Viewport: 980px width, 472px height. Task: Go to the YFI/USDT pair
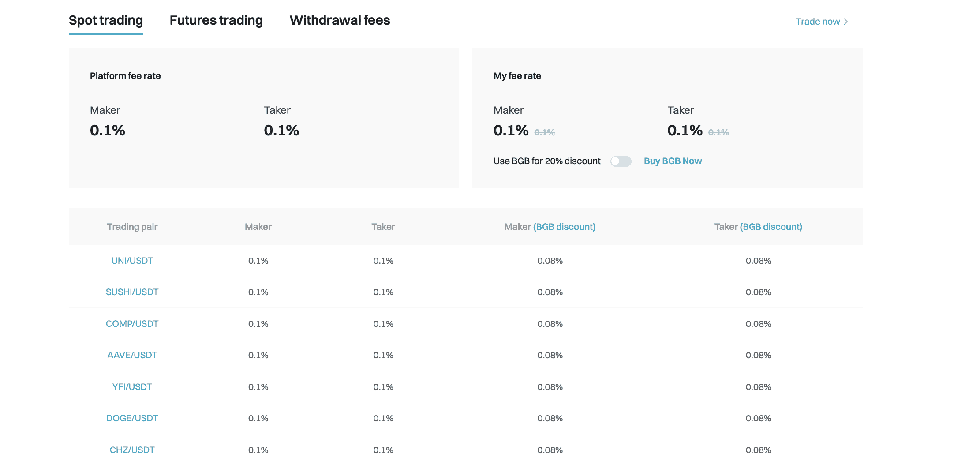132,387
